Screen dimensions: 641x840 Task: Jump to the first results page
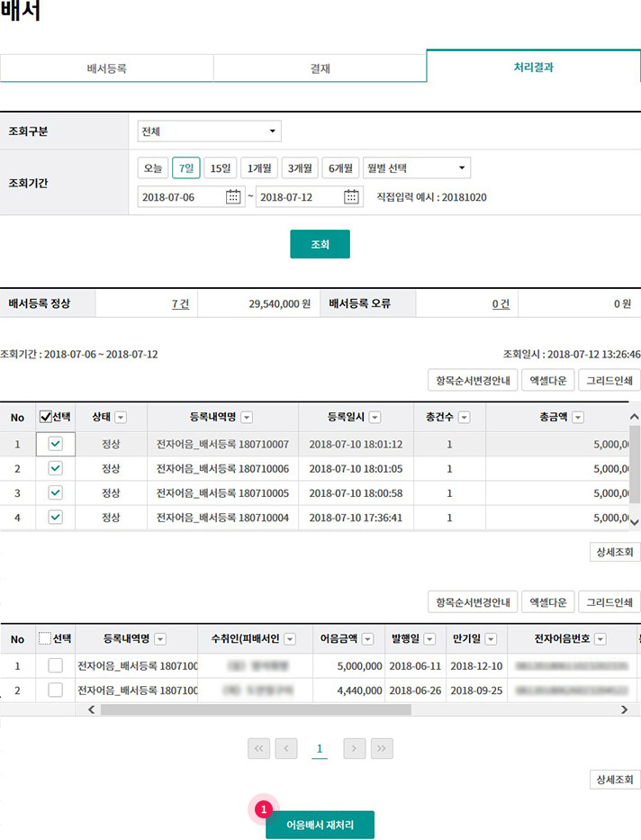[258, 748]
